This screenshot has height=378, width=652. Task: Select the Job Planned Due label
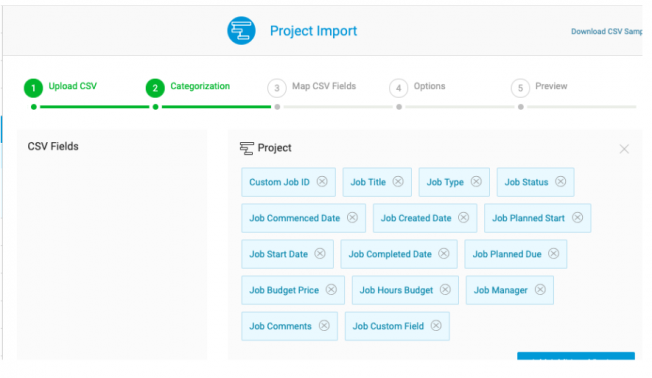coord(507,254)
